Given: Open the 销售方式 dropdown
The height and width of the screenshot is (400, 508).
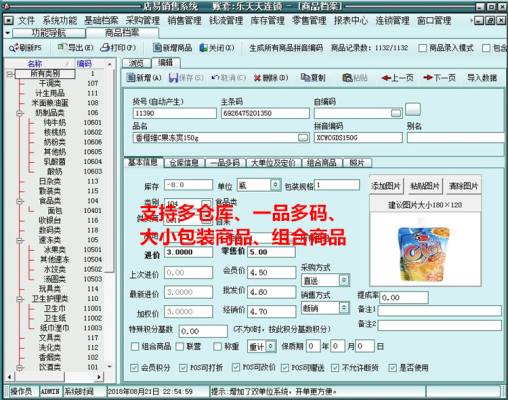Looking at the screenshot, I should pyautogui.click(x=344, y=308).
